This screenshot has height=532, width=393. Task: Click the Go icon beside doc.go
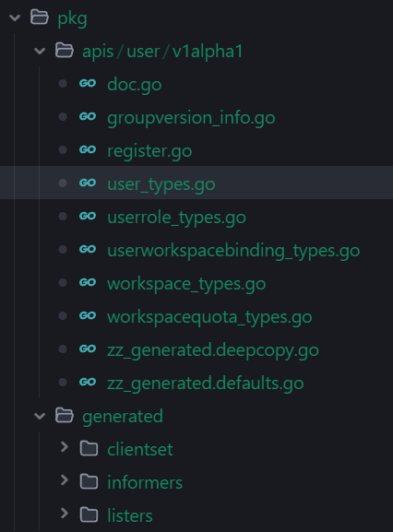click(x=88, y=83)
